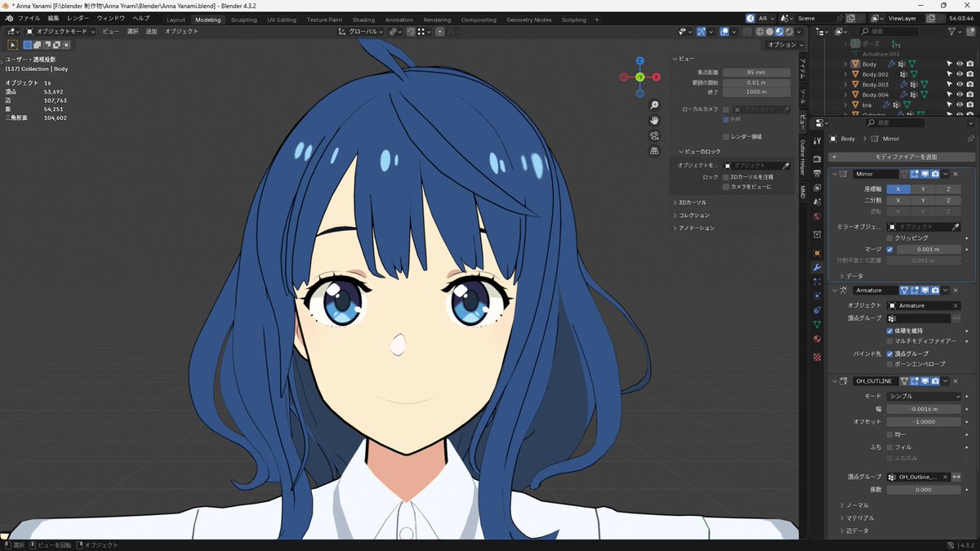
Task: Enable render region checkbox
Action: (726, 136)
